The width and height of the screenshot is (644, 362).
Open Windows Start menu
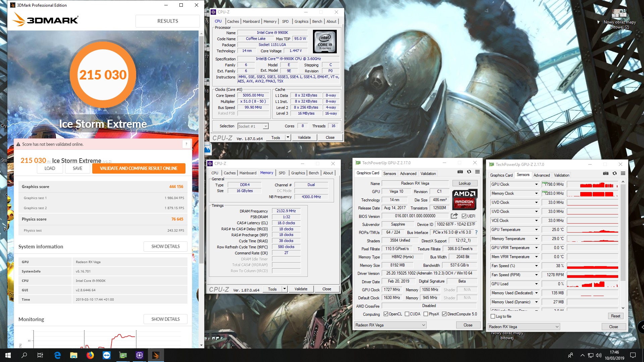pos(8,355)
